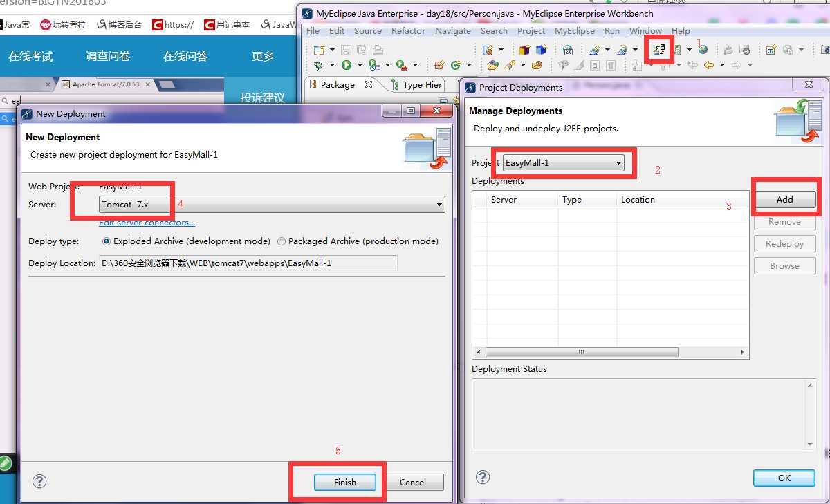Click Finish in New Deployment dialog
The width and height of the screenshot is (830, 504).
click(344, 482)
